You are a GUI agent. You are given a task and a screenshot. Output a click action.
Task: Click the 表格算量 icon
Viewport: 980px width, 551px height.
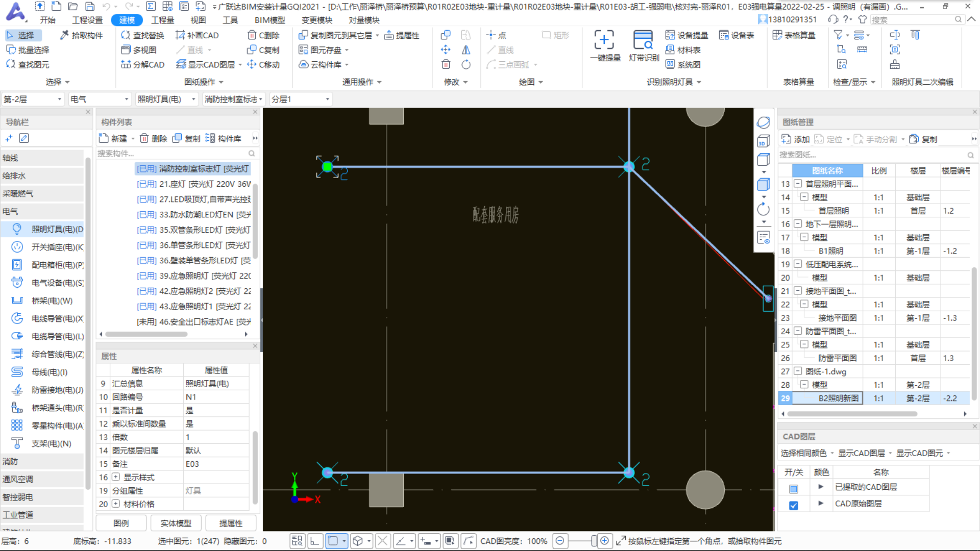point(794,35)
